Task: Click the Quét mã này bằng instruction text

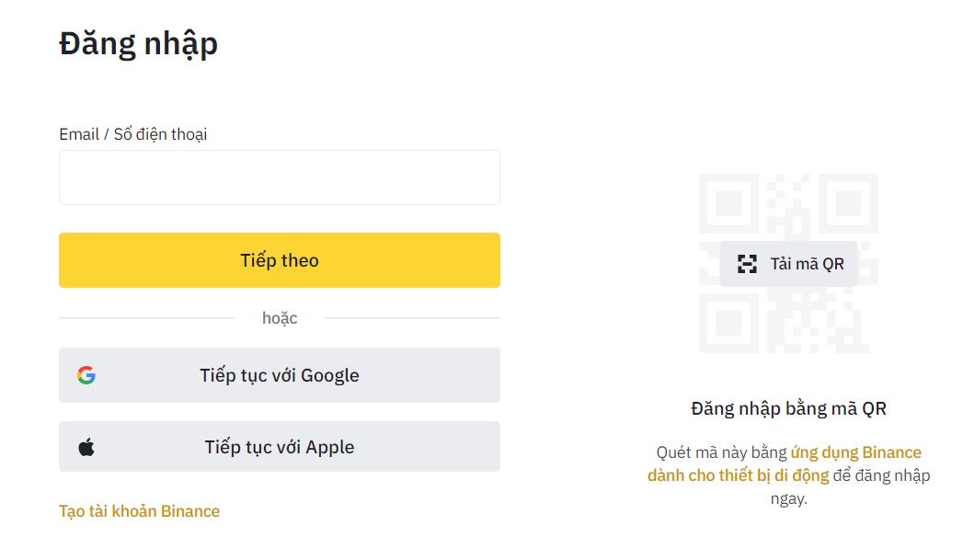Action: [721, 452]
